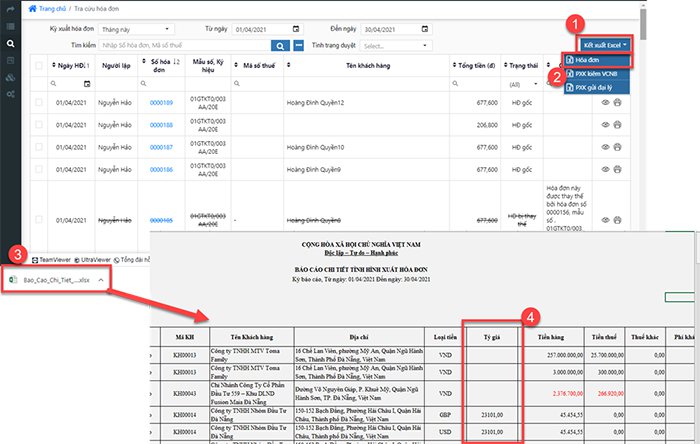
Task: Click the blue search magnifier button
Action: (x=280, y=46)
